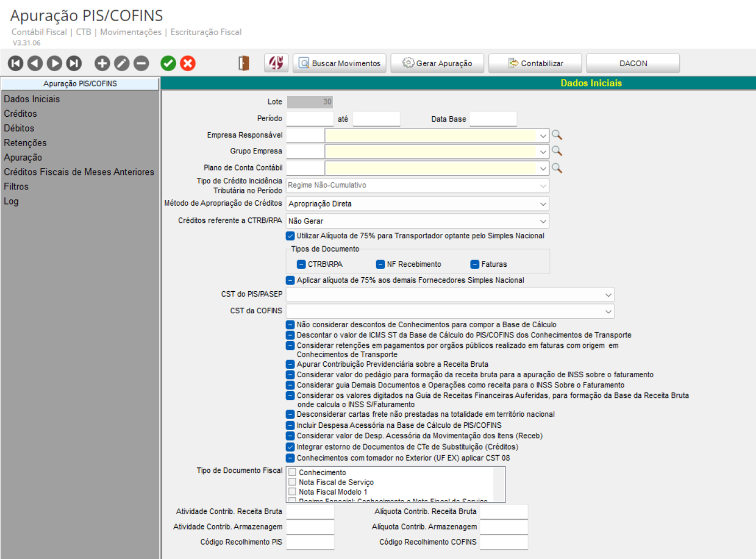
Task: Click the red 4S toolbar icon
Action: [x=276, y=63]
